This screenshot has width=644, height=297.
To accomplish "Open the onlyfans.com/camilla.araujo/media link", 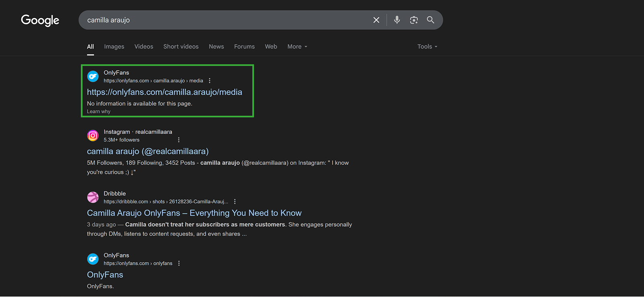I will [x=165, y=92].
